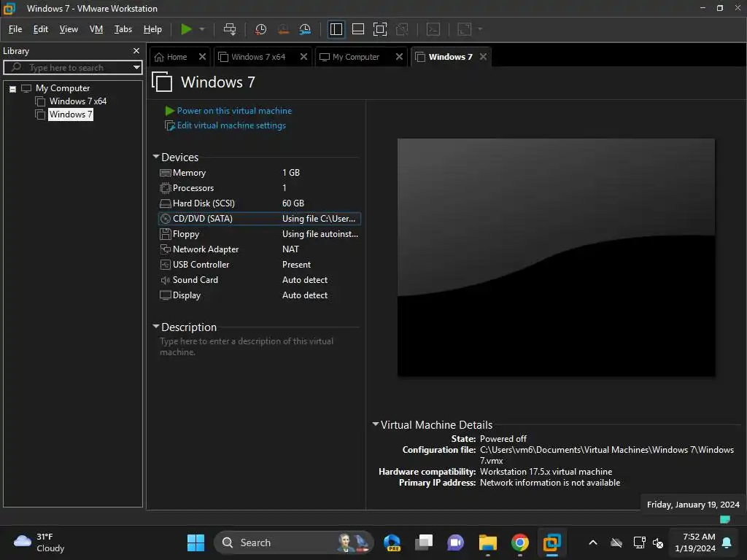Collapse the My Computer tree node
Image resolution: width=747 pixels, height=560 pixels.
tap(13, 88)
